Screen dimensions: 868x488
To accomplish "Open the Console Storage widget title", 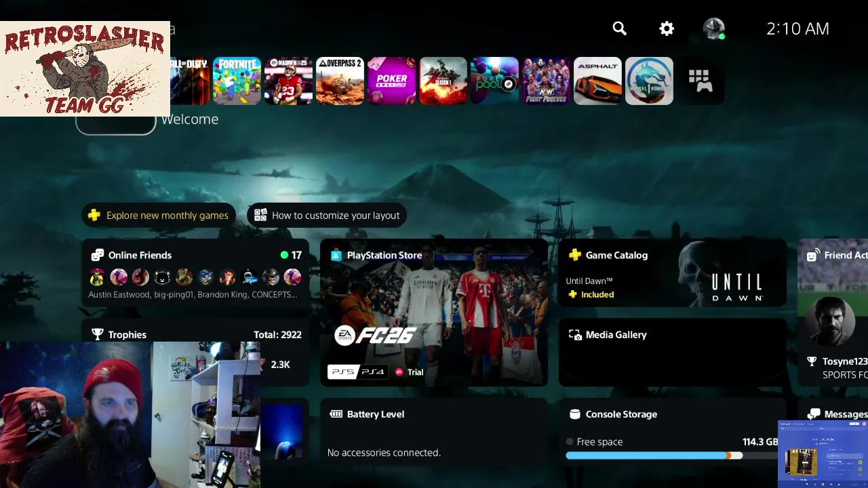I will pyautogui.click(x=621, y=414).
